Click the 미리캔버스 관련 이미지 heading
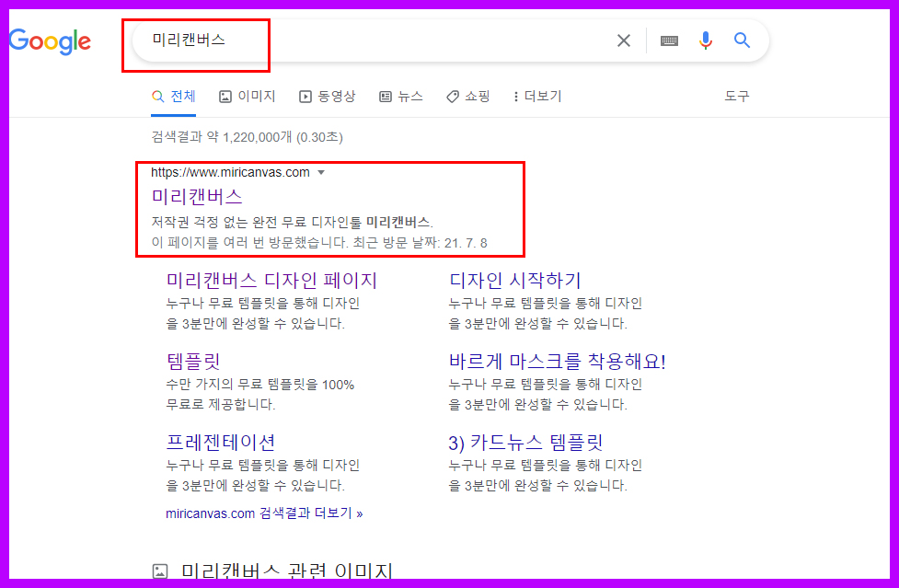 coord(287,571)
